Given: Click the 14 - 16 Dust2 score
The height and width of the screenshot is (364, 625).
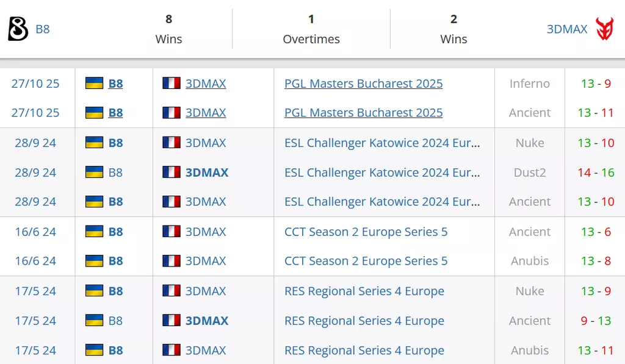Looking at the screenshot, I should 596,173.
